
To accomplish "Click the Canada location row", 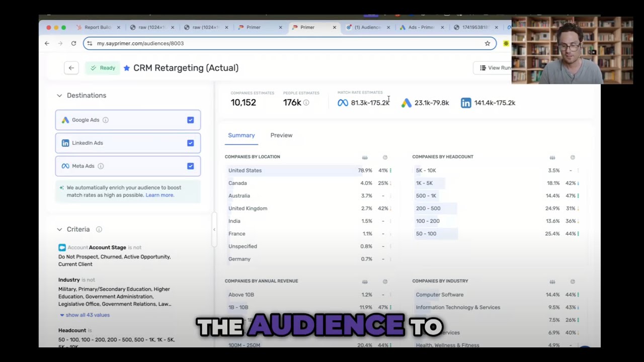I will click(x=309, y=183).
